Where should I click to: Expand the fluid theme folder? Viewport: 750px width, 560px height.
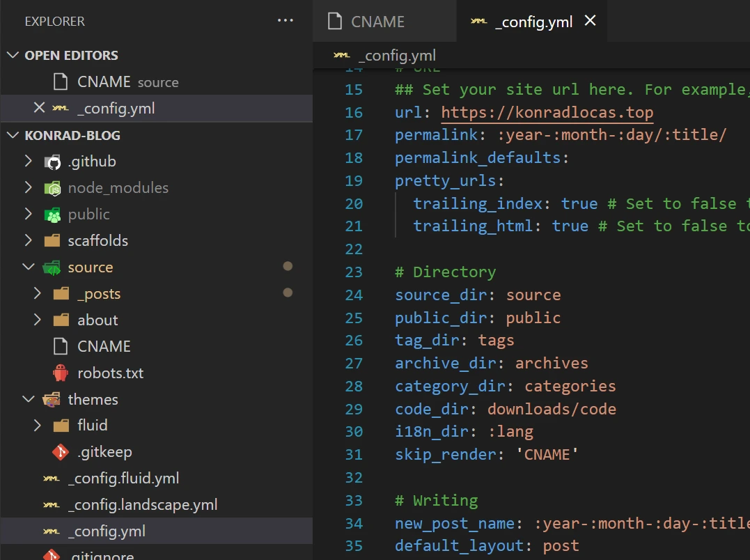tap(38, 426)
